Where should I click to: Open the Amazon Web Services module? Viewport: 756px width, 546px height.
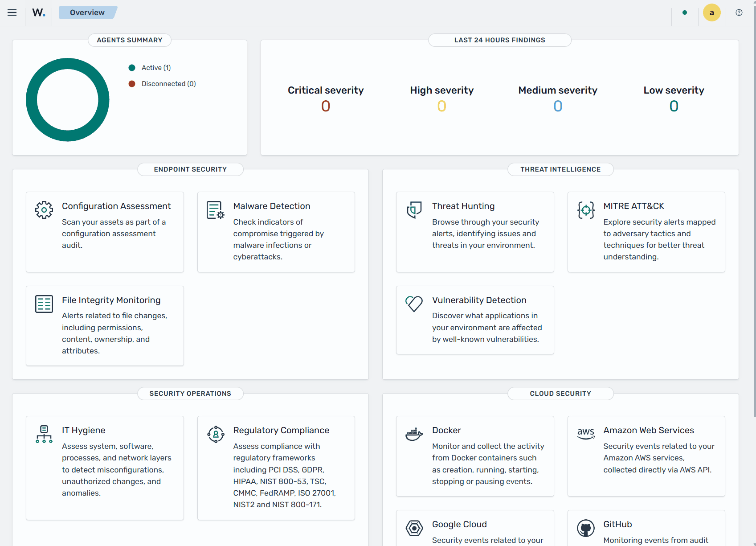(646, 456)
